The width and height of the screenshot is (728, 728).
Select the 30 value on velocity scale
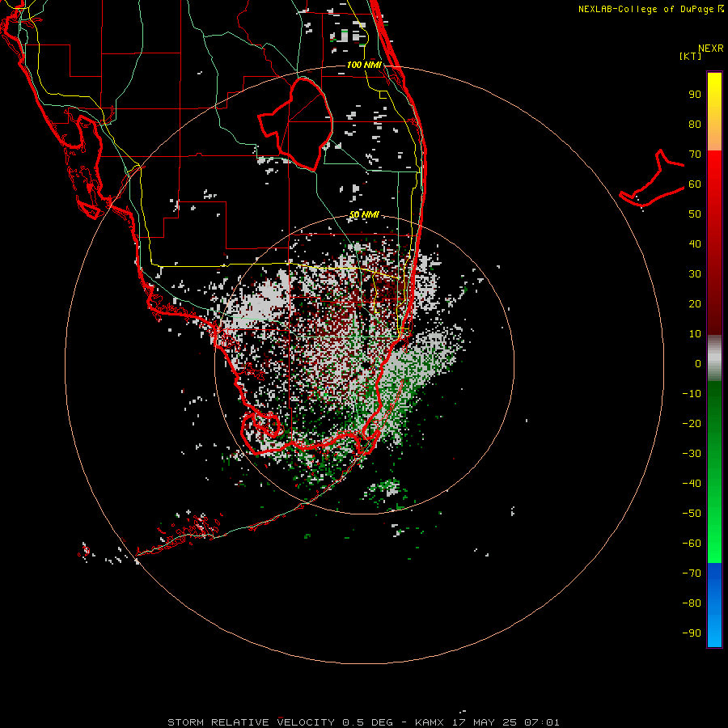click(x=695, y=274)
